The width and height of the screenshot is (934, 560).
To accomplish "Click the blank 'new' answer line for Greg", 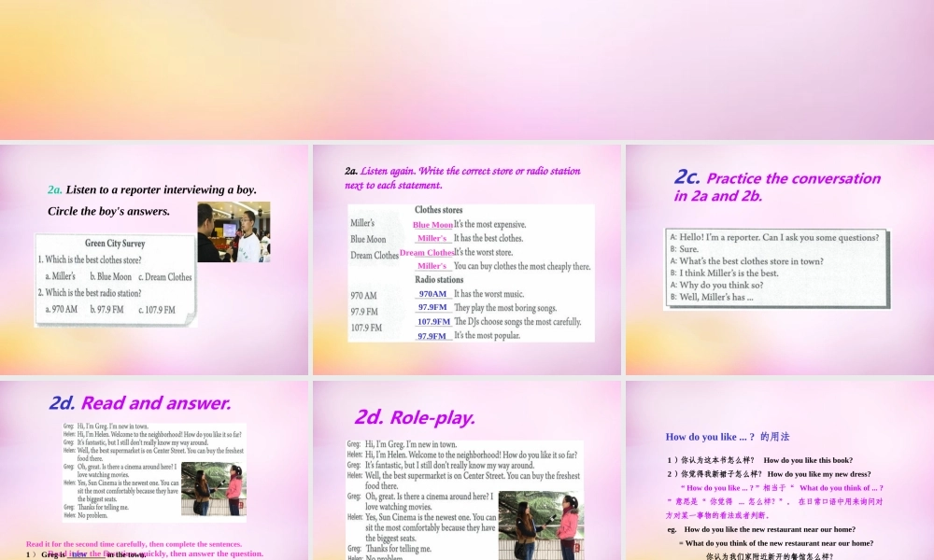I will 82,553.
